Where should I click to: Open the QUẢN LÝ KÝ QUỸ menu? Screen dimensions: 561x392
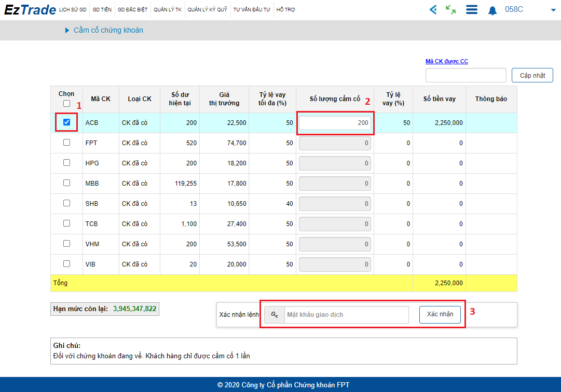207,10
